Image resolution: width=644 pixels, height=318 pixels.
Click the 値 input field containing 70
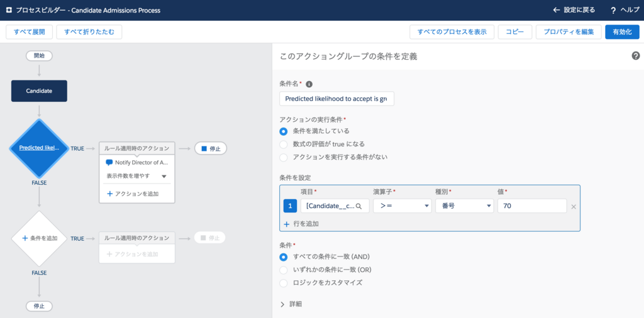click(531, 206)
